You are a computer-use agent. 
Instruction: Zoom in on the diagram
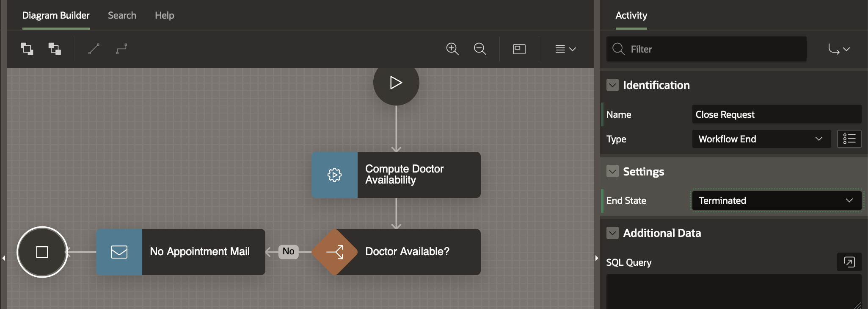tap(452, 49)
